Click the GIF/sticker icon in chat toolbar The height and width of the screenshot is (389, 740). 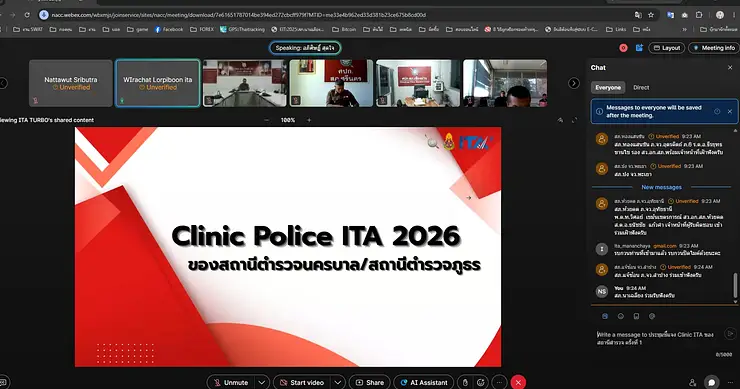click(652, 316)
